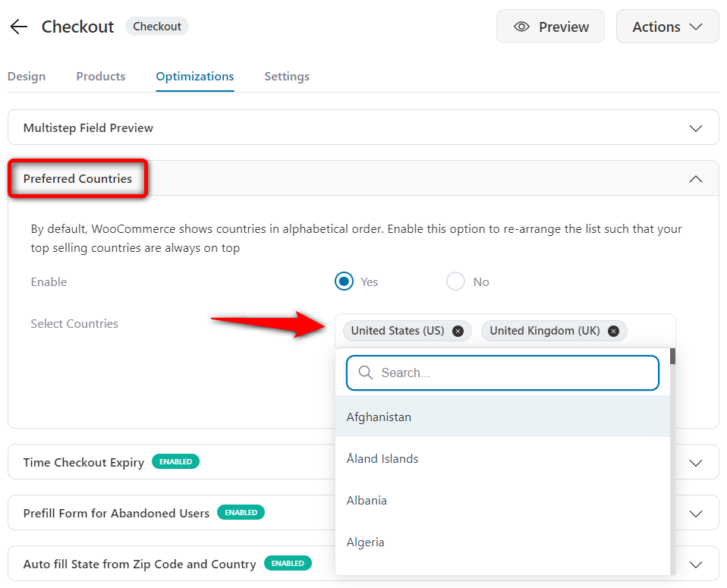Switch to the Design tab
727x588 pixels.
[x=26, y=76]
